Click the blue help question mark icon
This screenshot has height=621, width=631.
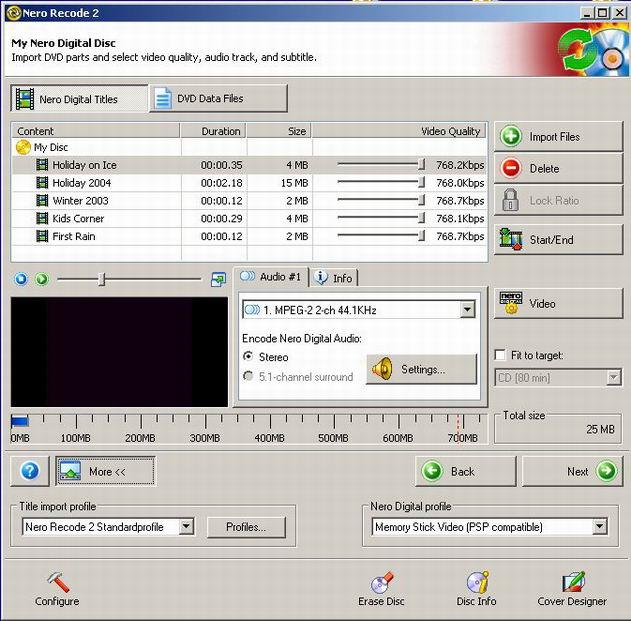[30, 471]
